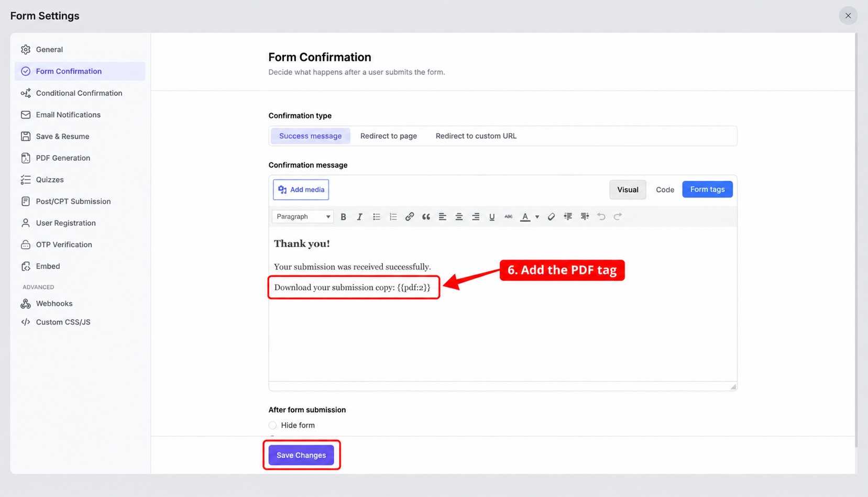
Task: Open PDF Generation settings
Action: tap(80, 158)
